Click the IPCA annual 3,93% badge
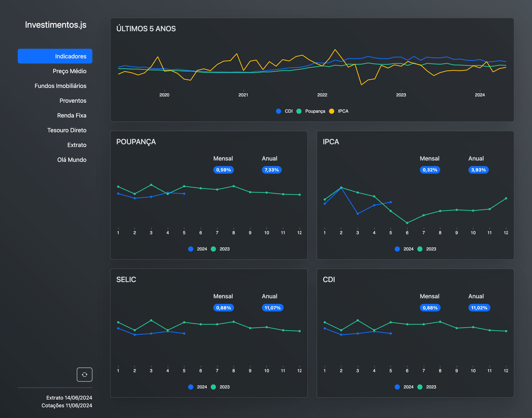Screen dimensions: 532x418 pos(478,170)
